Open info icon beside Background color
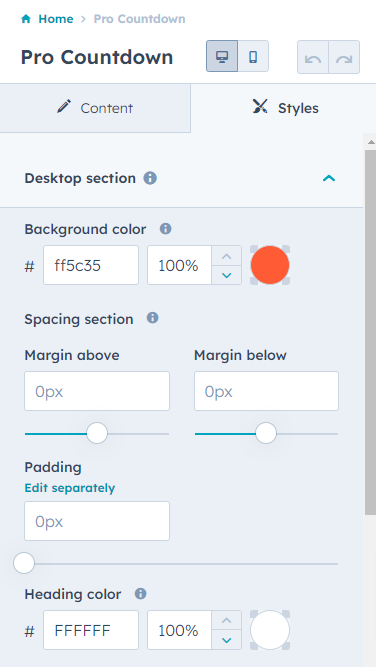This screenshot has width=376, height=667. (x=165, y=229)
